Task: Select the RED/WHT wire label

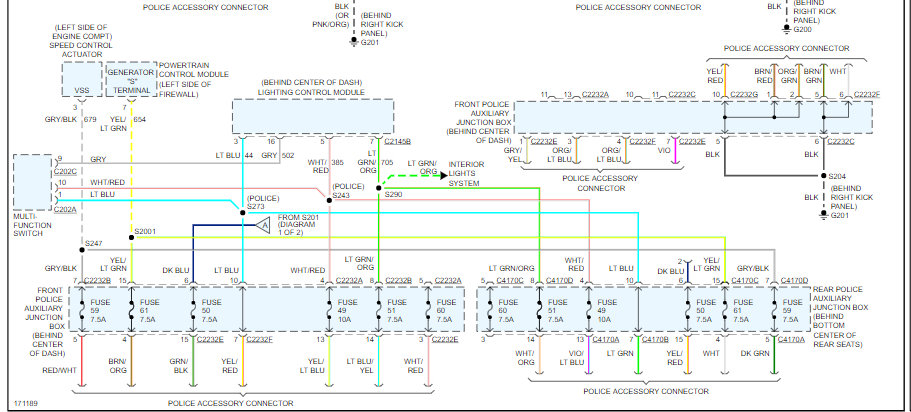Action: (x=59, y=370)
